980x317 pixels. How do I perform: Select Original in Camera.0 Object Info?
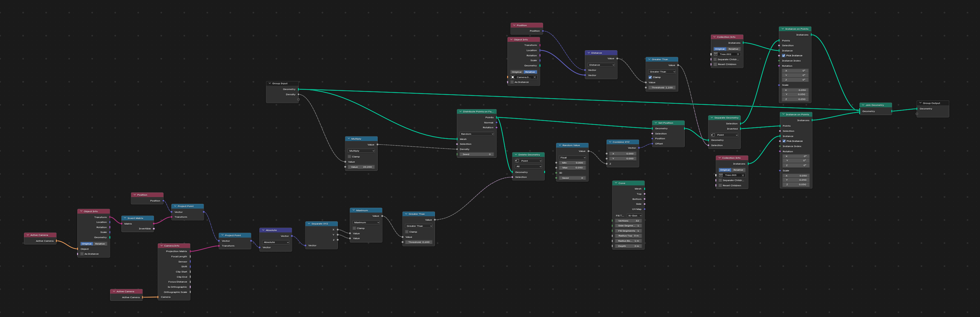[x=517, y=72]
